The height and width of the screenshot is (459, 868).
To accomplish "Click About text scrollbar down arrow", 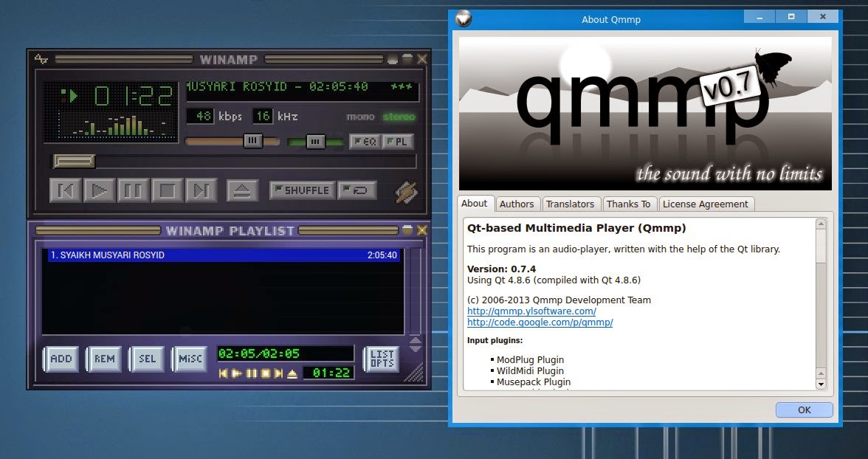I will pos(821,384).
